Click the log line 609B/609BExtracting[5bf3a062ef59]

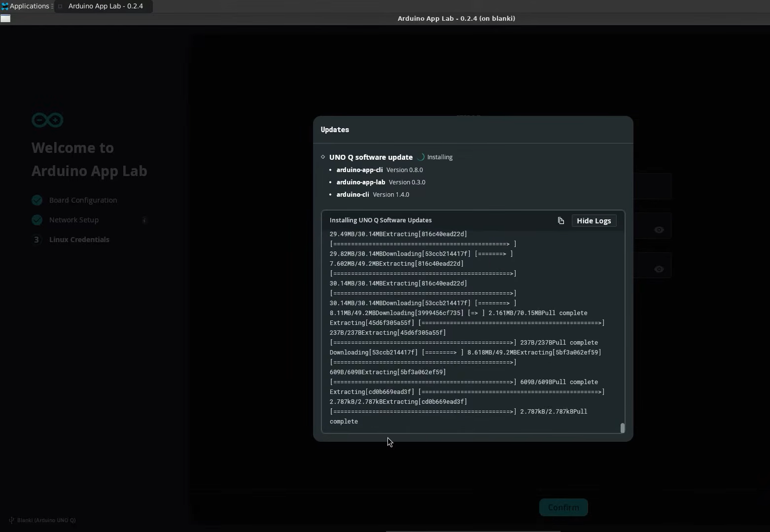[x=388, y=372]
